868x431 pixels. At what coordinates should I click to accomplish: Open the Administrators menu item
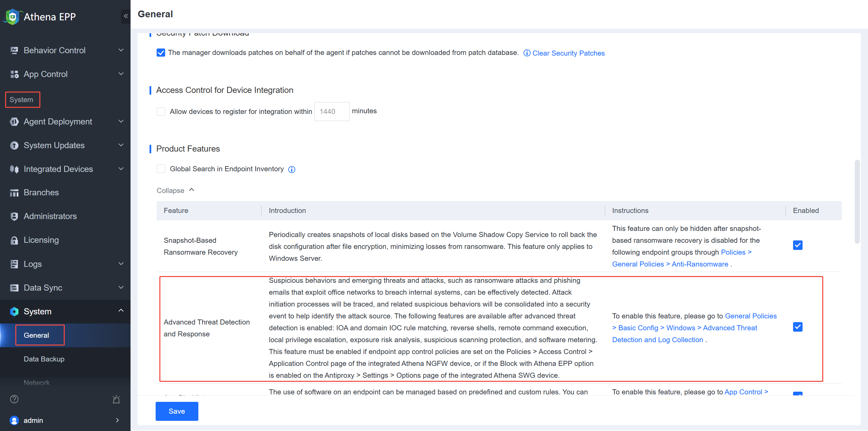tap(65, 216)
